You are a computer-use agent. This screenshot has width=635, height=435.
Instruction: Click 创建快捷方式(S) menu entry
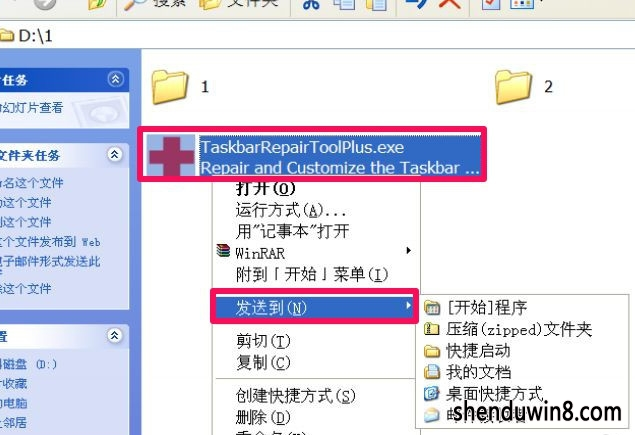[x=296, y=396]
